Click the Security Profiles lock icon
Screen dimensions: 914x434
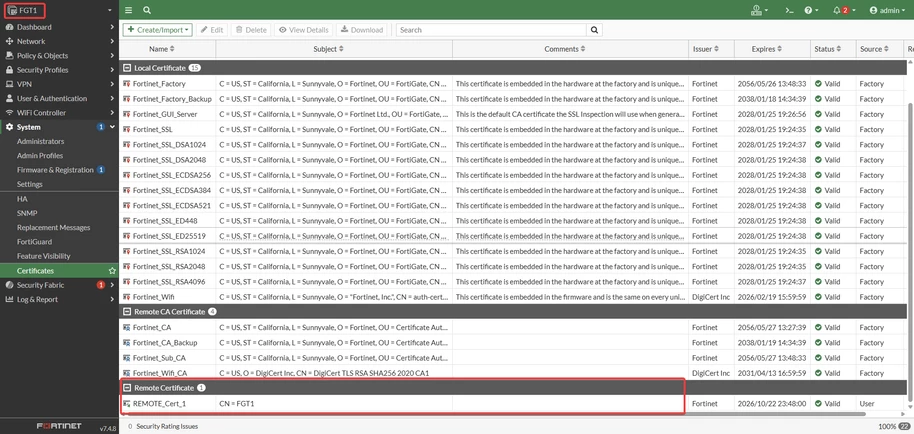(9, 70)
